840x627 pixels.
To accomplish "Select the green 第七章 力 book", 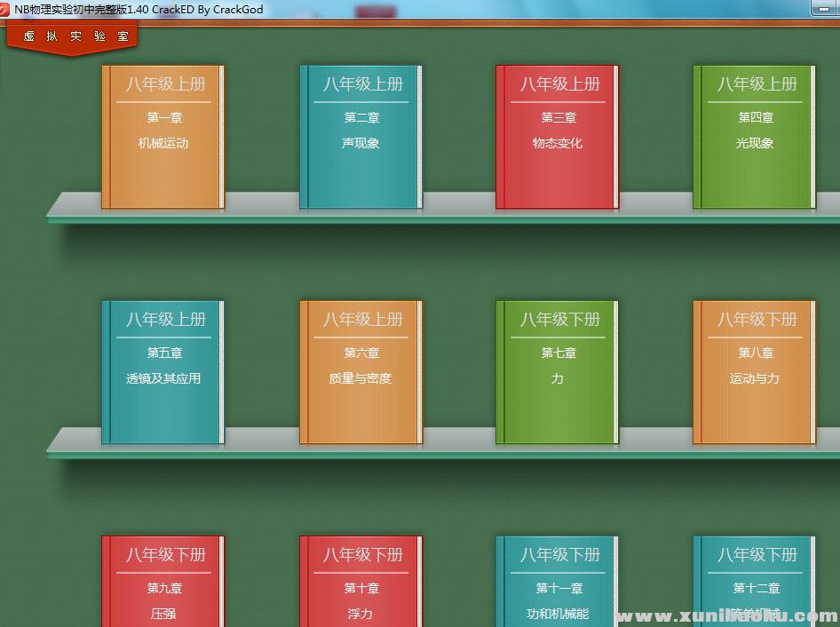I will click(x=558, y=373).
